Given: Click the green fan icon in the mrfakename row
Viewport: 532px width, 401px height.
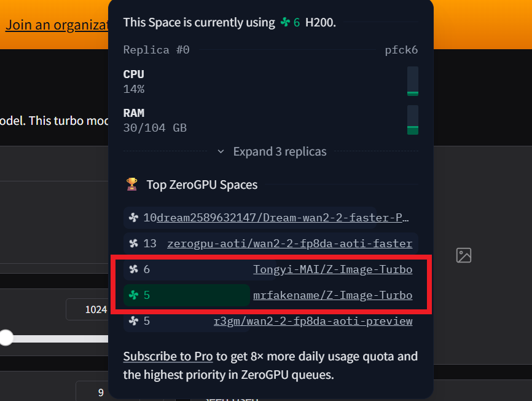Looking at the screenshot, I should [x=133, y=295].
